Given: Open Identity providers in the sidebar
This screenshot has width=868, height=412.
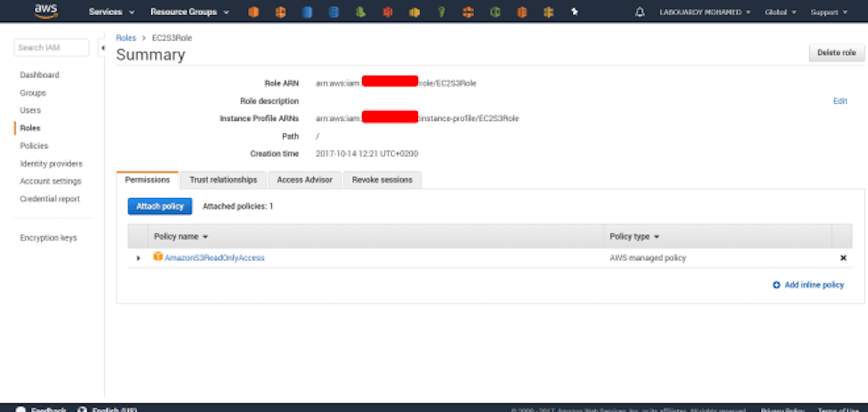Looking at the screenshot, I should [x=51, y=164].
